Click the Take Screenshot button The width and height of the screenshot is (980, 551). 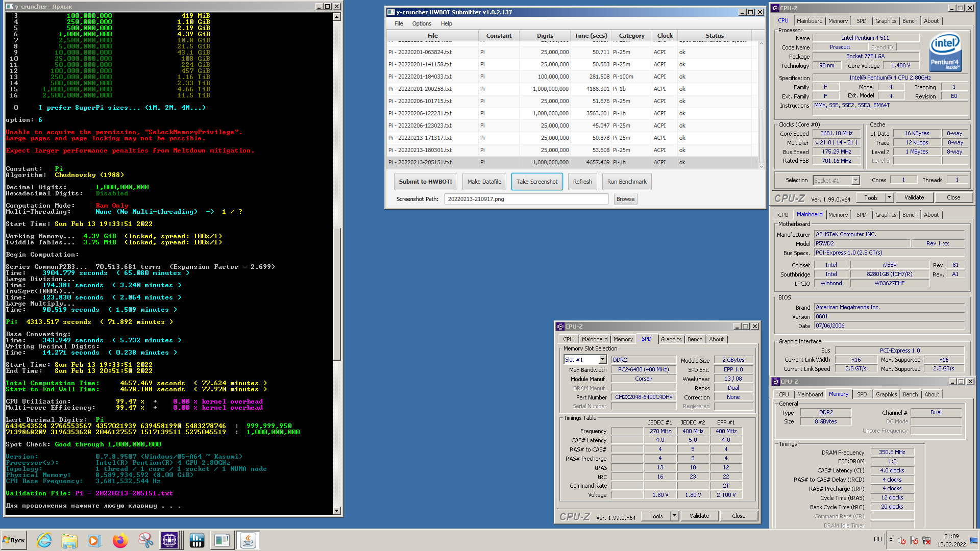[x=536, y=182]
